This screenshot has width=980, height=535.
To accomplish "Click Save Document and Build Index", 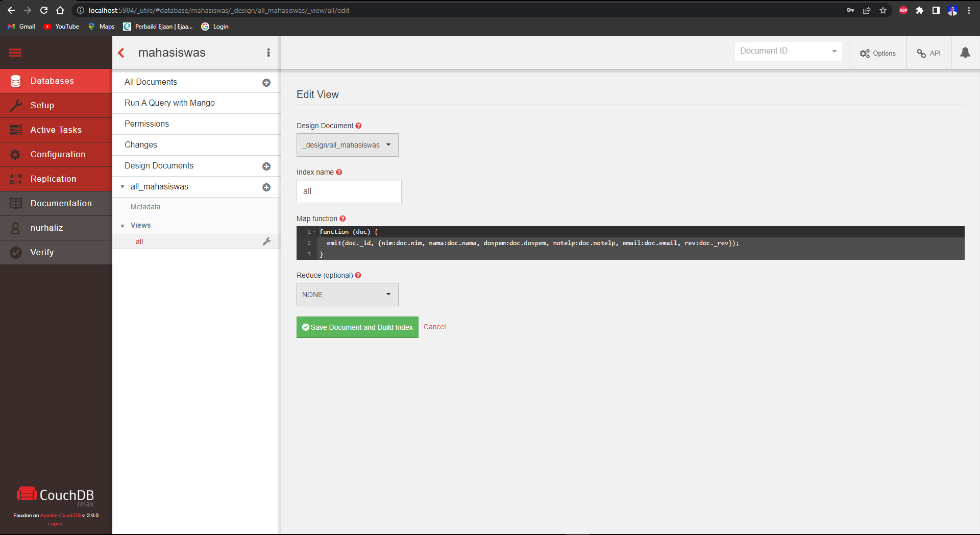I will tap(357, 327).
